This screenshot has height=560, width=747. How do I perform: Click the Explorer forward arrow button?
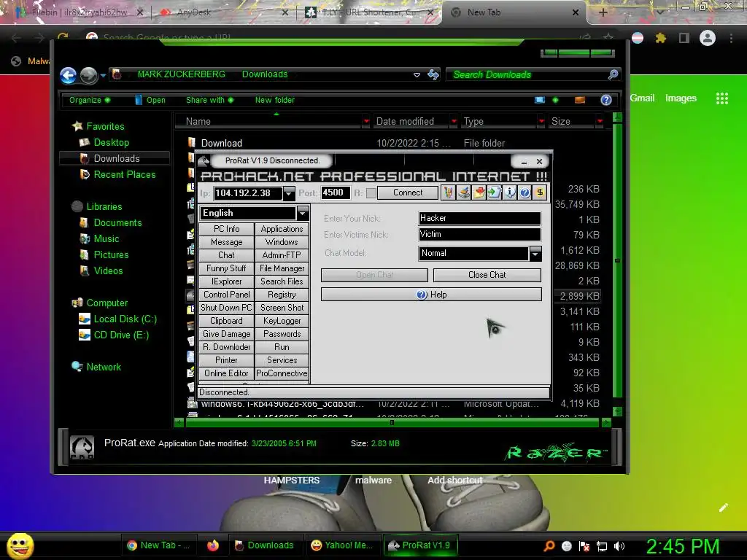[88, 75]
